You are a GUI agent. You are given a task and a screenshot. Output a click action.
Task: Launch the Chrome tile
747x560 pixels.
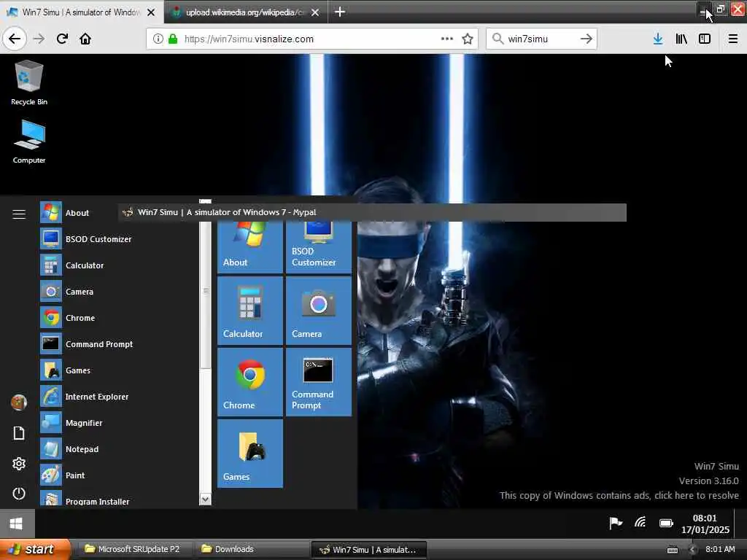click(250, 382)
